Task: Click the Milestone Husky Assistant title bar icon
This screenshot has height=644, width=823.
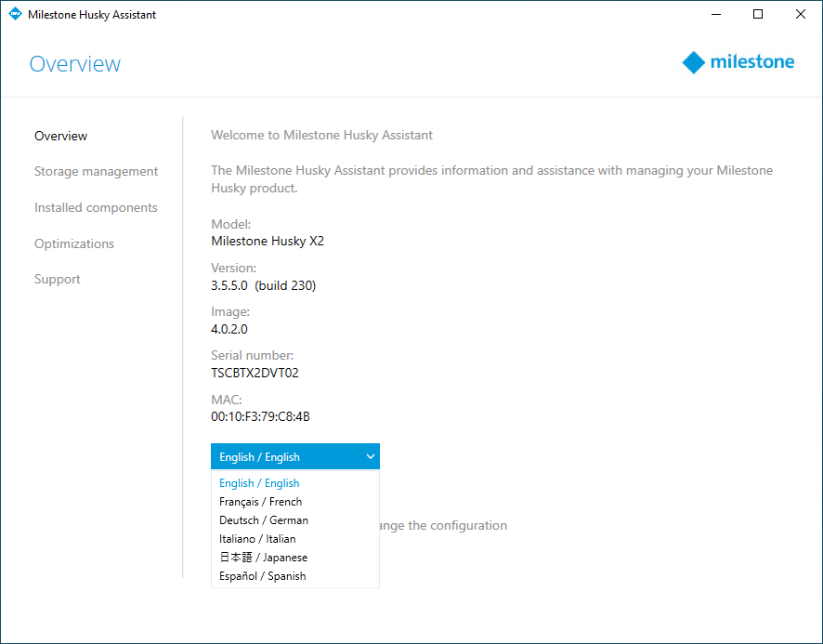Action: pos(15,14)
